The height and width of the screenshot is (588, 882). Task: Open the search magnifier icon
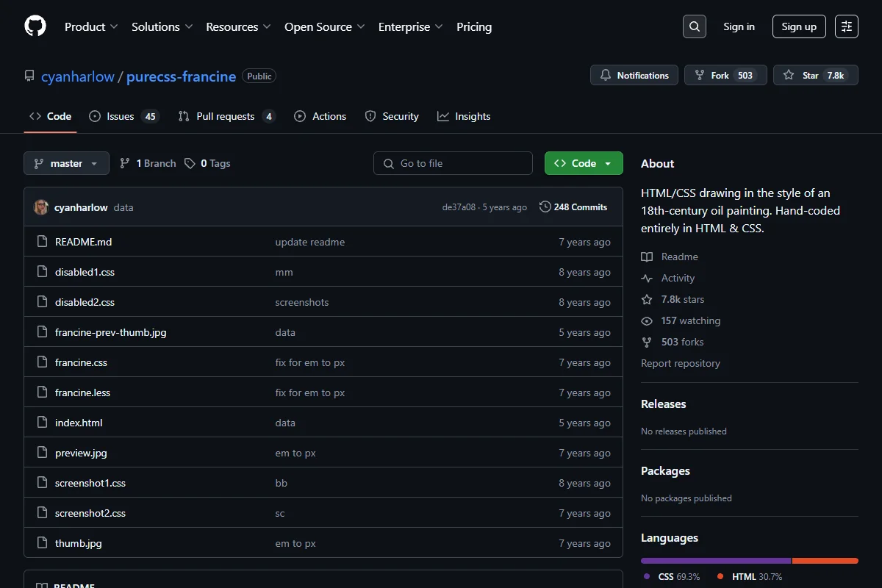(694, 26)
